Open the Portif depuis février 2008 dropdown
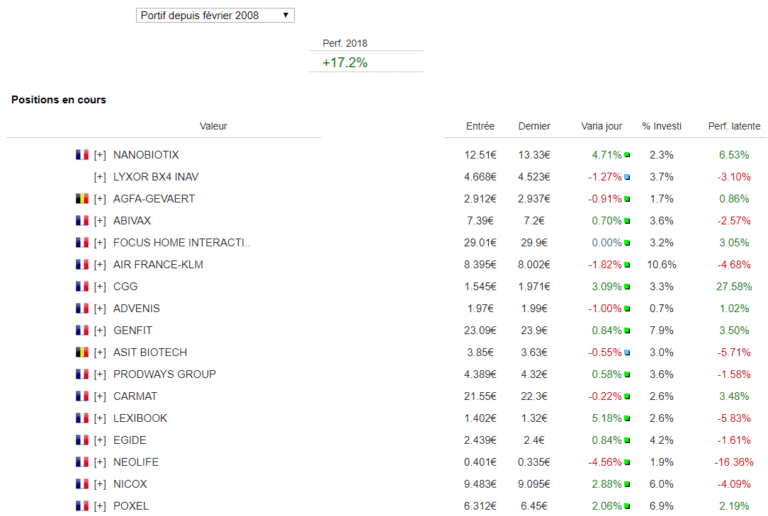This screenshot has width=768, height=516. [215, 15]
